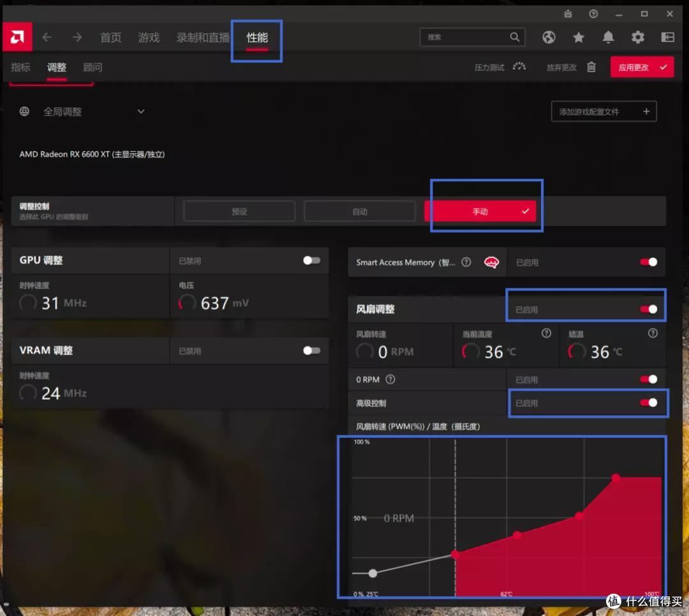The height and width of the screenshot is (616, 689).
Task: Click the second red fan curve point
Action: click(517, 535)
